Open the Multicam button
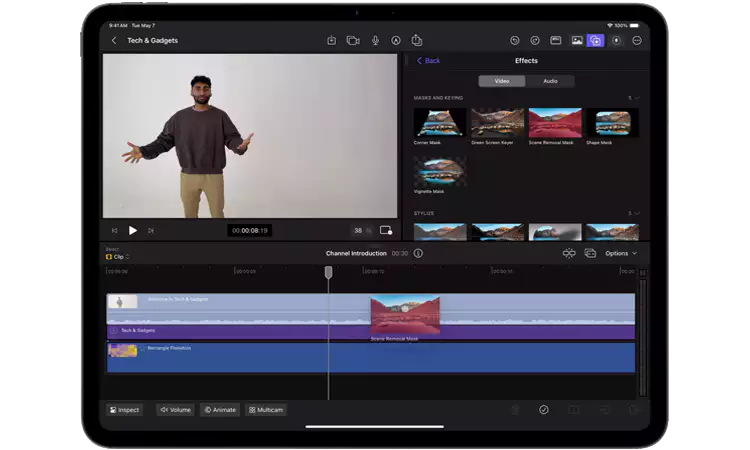Viewport: 750px width, 450px height. tap(266, 410)
